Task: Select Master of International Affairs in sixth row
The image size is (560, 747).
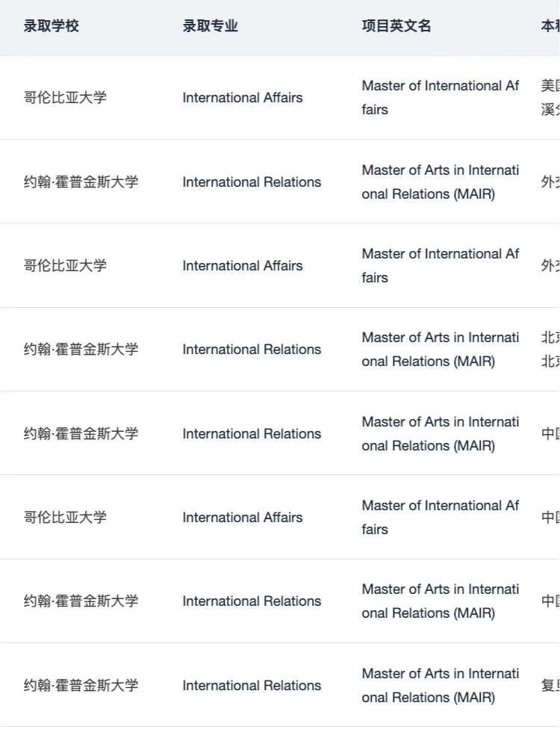Action: (440, 517)
